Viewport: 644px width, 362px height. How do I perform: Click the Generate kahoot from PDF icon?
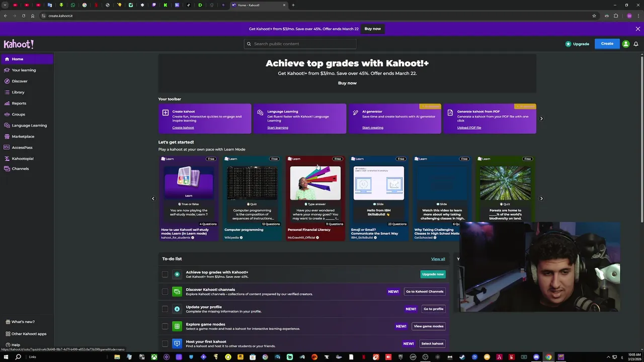pyautogui.click(x=450, y=113)
